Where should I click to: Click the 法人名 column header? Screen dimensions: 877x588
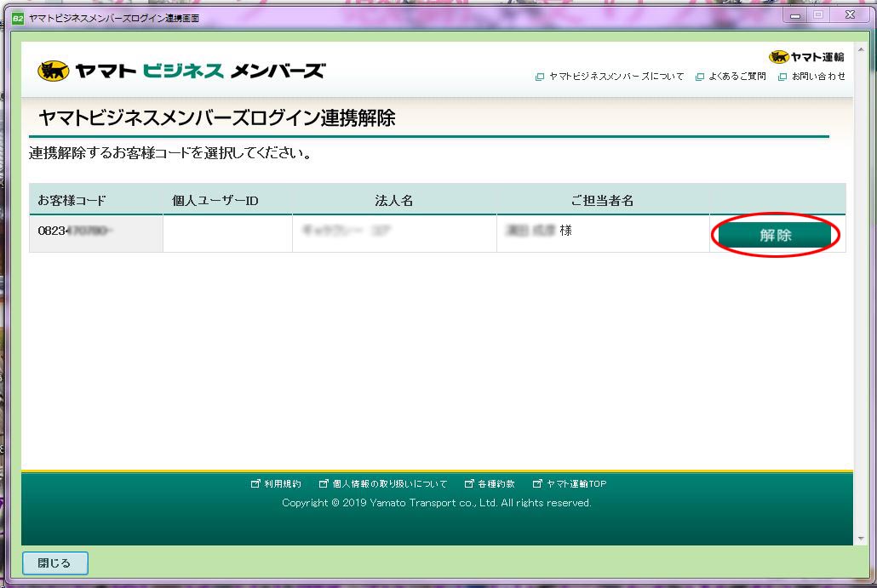(x=393, y=200)
